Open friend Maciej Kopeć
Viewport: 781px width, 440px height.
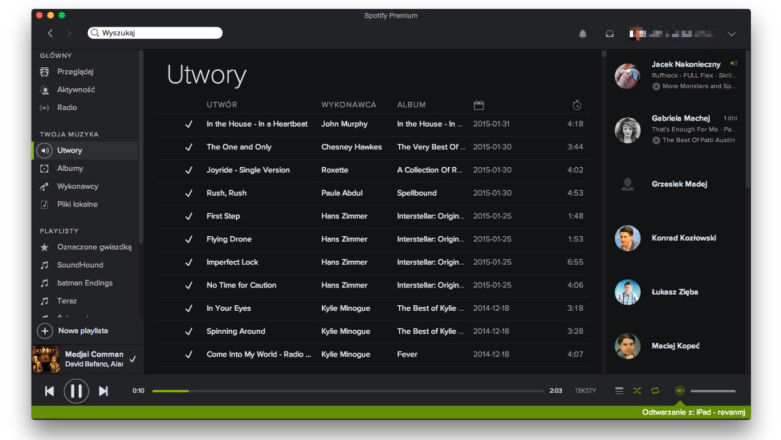[x=676, y=346]
